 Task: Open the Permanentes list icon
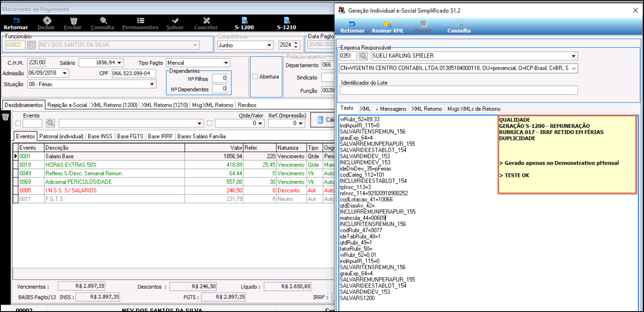(141, 20)
